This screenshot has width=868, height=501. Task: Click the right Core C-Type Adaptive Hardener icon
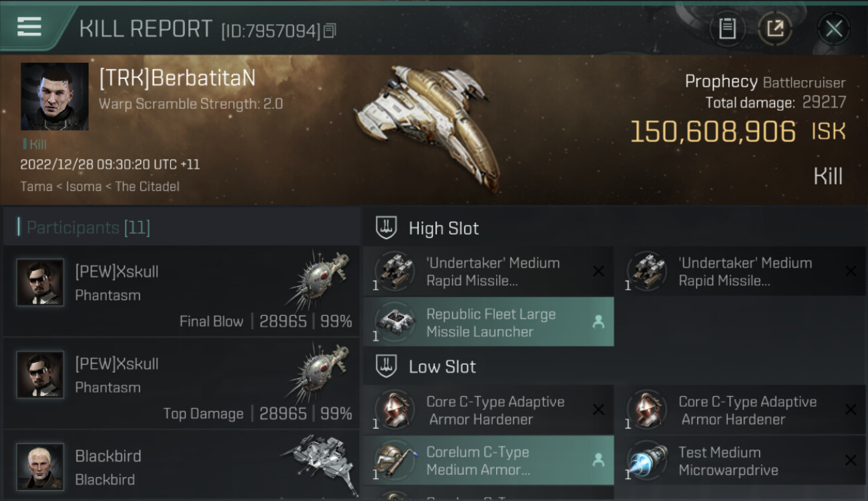point(647,409)
